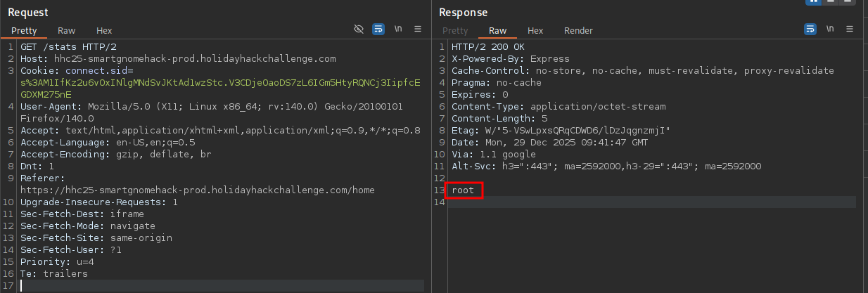868x293 pixels.
Task: Switch to the Request Raw tab
Action: (66, 31)
